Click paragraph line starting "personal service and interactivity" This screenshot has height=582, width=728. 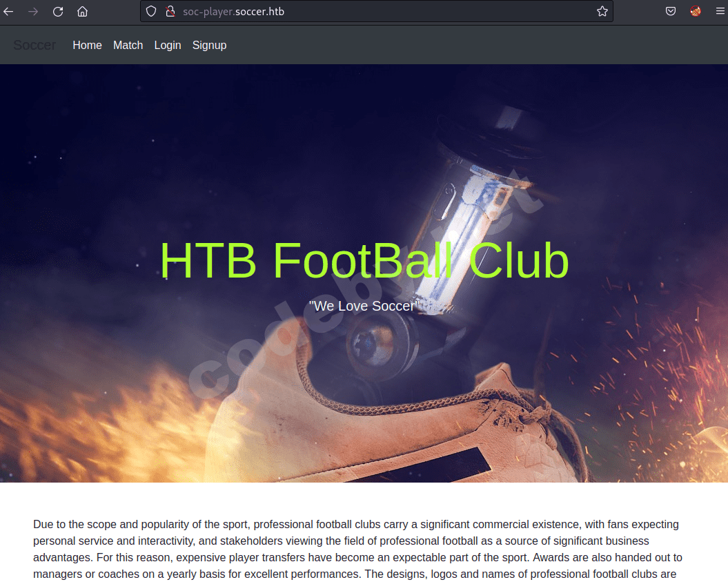click(341, 541)
